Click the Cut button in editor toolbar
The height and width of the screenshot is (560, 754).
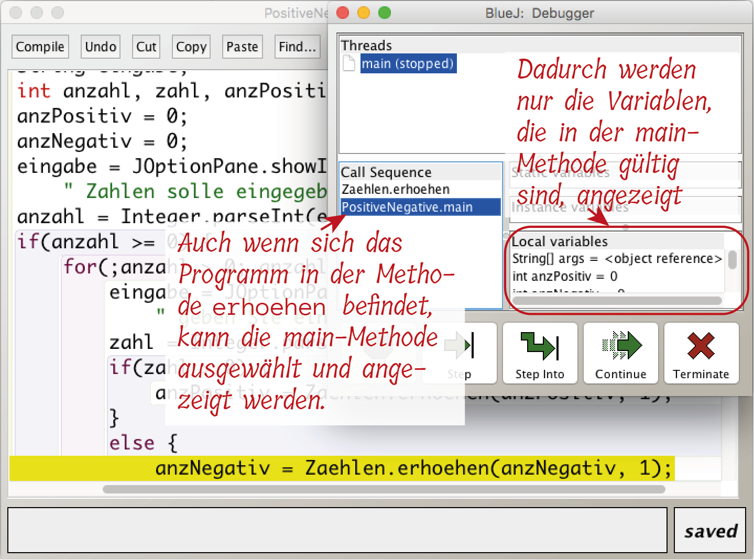coord(146,47)
